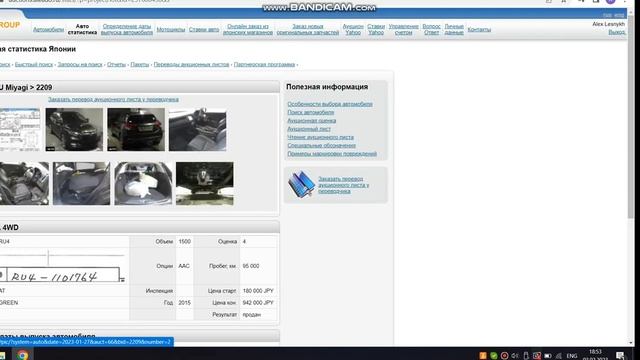Open the dashboard interior photo thumbnail
Viewport: 640px width, 360px height.
click(x=198, y=129)
